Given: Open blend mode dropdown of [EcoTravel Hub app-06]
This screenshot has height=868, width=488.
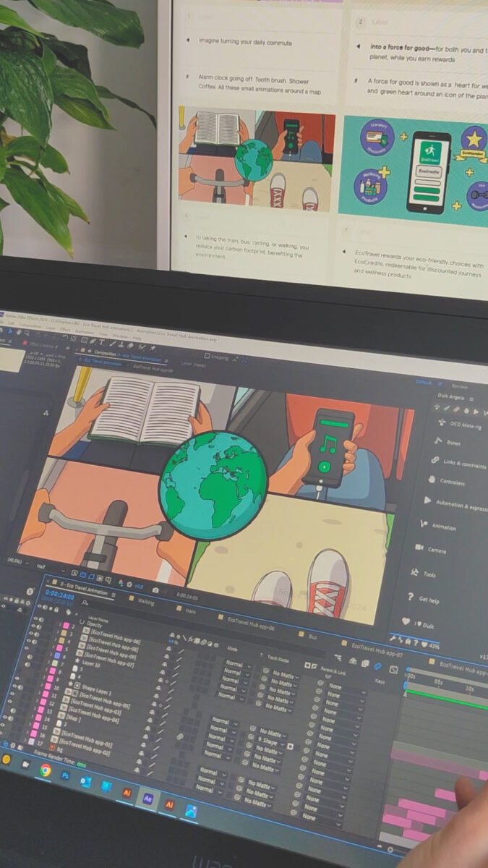Looking at the screenshot, I should [236, 663].
